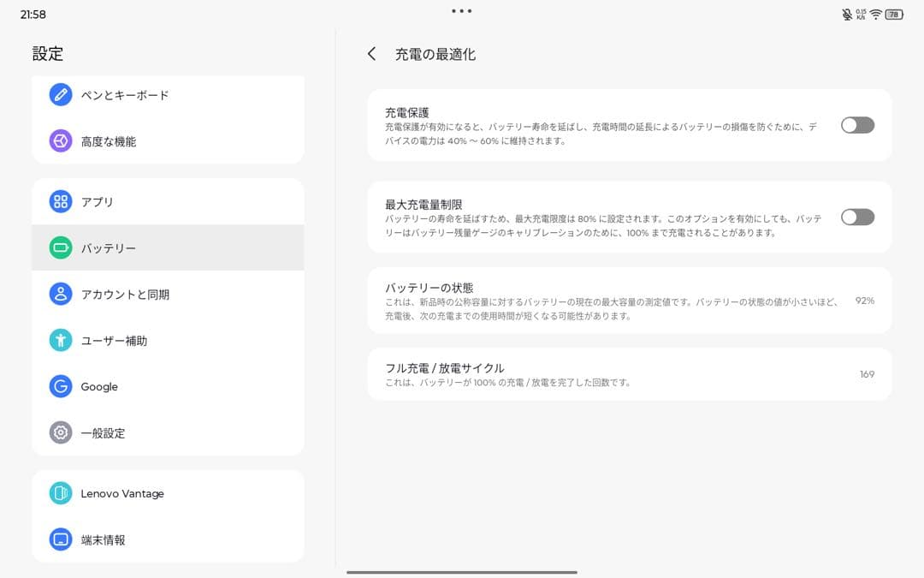This screenshot has width=924, height=578.
Task: Select the アプリ grid icon
Action: point(60,201)
